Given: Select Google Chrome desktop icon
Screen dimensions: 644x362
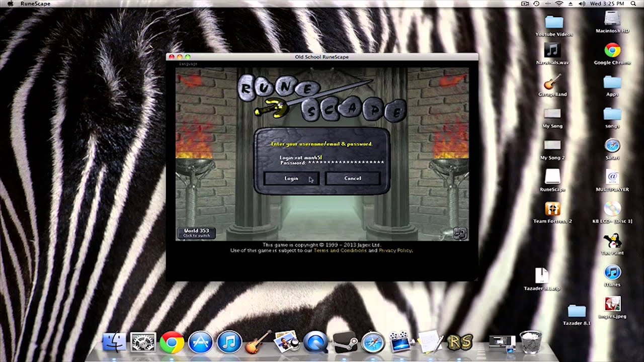Looking at the screenshot, I should pos(612,54).
